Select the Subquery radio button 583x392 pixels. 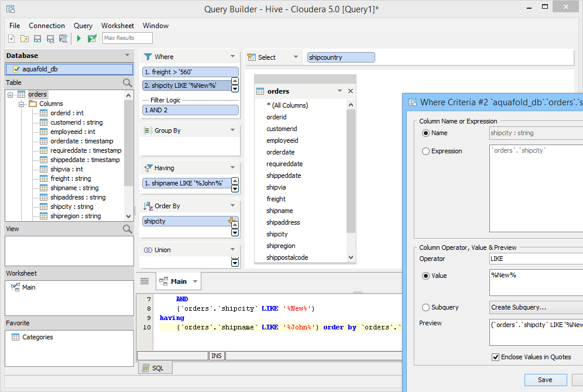tap(426, 307)
